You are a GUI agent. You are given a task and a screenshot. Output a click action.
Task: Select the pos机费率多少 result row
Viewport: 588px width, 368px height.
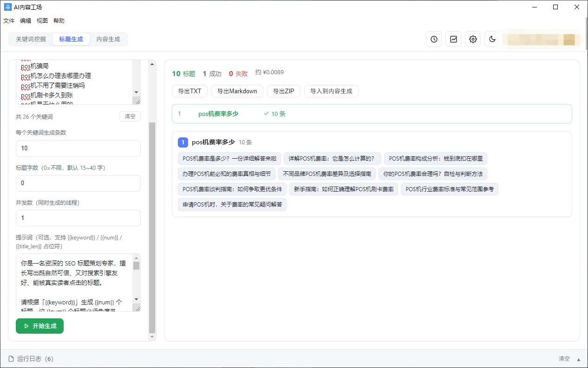tap(372, 114)
